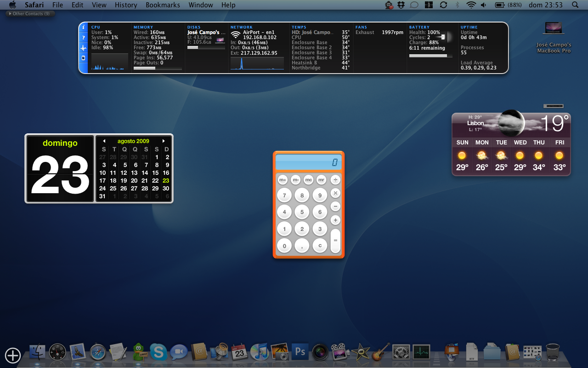Open the Wi-Fi status menu

[471, 5]
